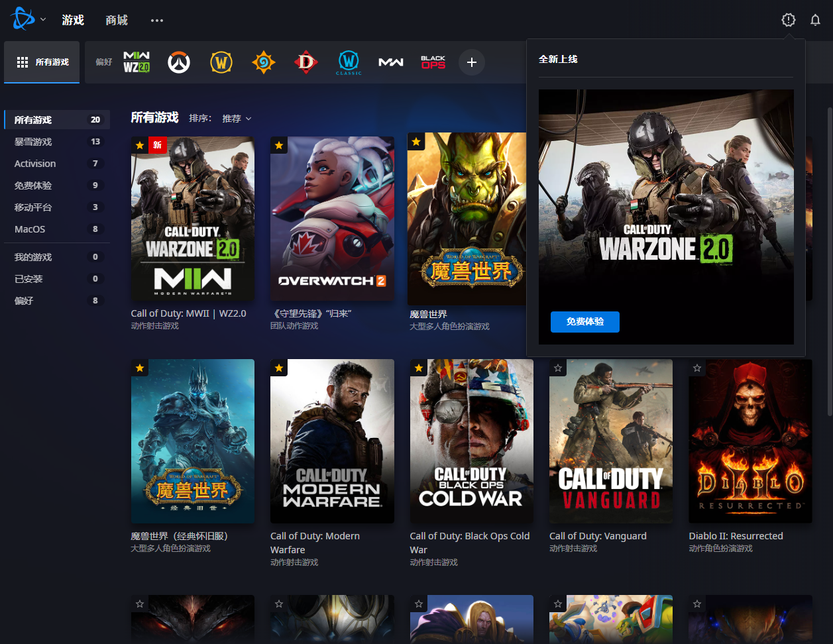
Task: Toggle favorite star on 魔兽世界 card
Action: tap(416, 142)
